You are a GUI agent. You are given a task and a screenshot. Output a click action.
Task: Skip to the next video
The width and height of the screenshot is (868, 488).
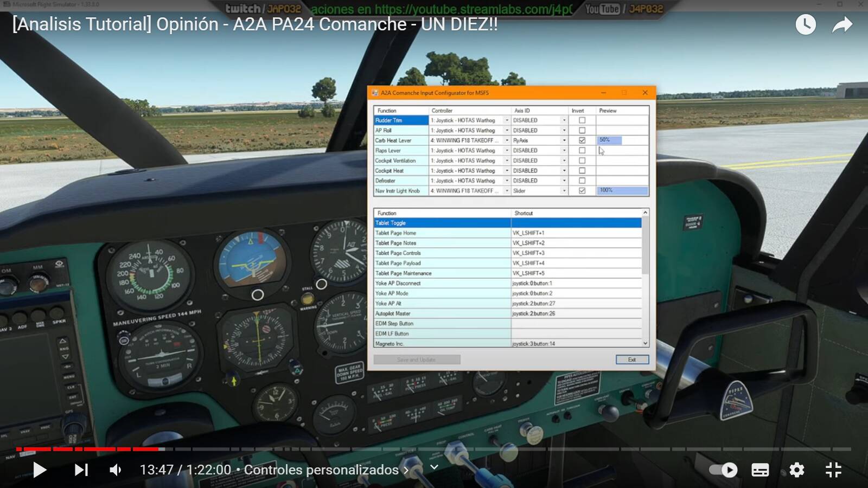point(81,470)
